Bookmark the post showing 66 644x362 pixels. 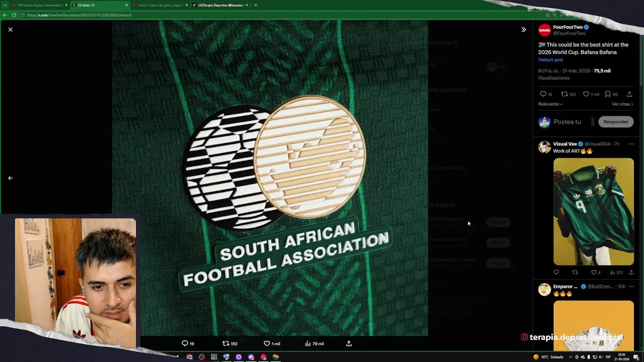click(608, 94)
